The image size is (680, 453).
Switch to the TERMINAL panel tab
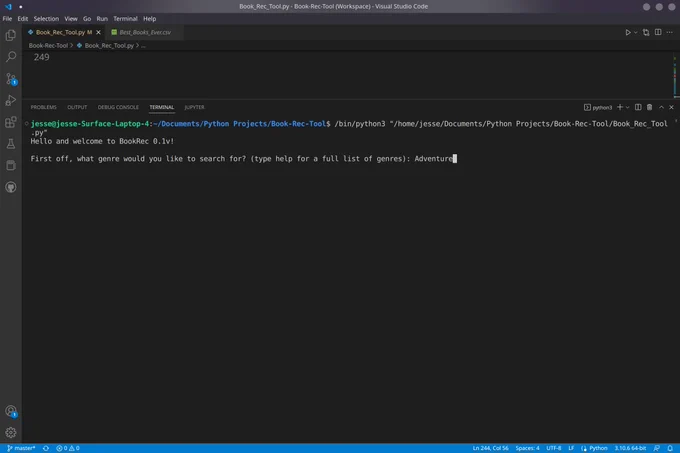[x=162, y=108]
